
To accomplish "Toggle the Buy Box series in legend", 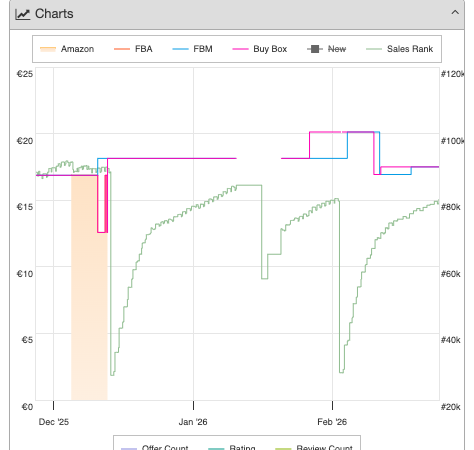I will pos(260,49).
